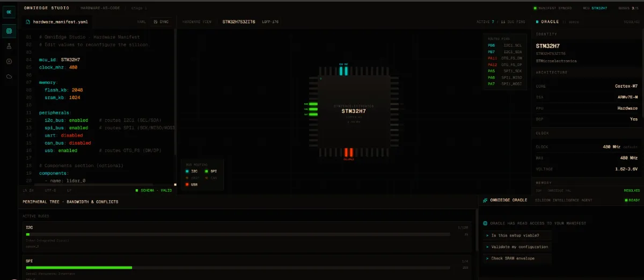644x280 pixels.
Task: Click the HARDWARE-AS-CODE header label
Action: 100,8
